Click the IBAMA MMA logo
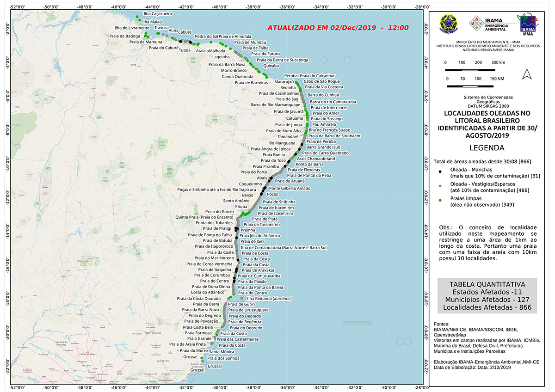 pos(529,24)
